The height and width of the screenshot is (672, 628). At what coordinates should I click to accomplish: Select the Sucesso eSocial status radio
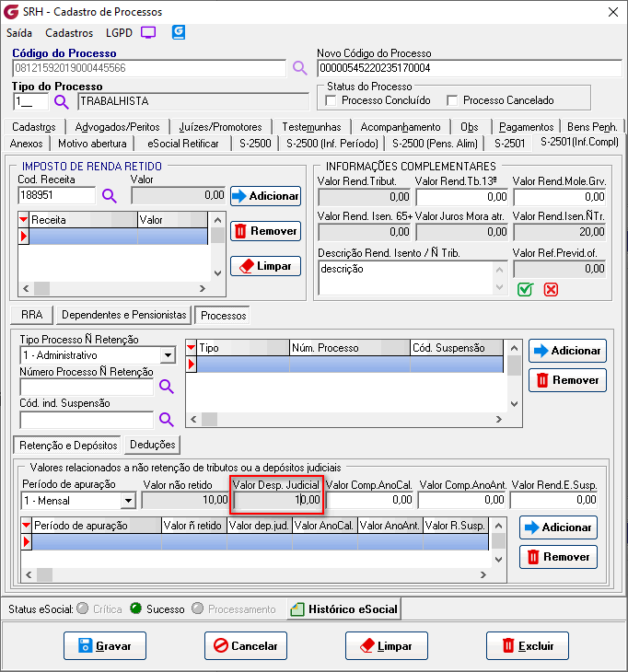(135, 608)
